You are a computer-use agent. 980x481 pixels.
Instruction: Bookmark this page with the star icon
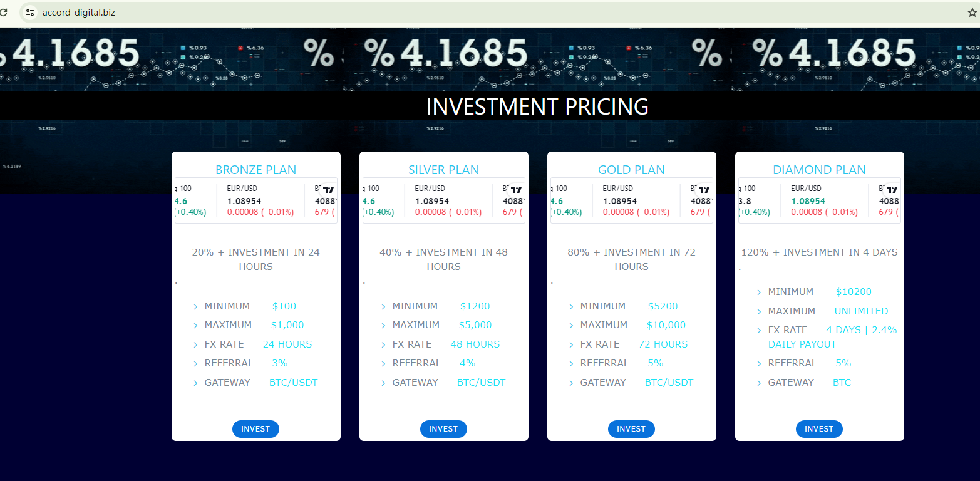(x=972, y=13)
